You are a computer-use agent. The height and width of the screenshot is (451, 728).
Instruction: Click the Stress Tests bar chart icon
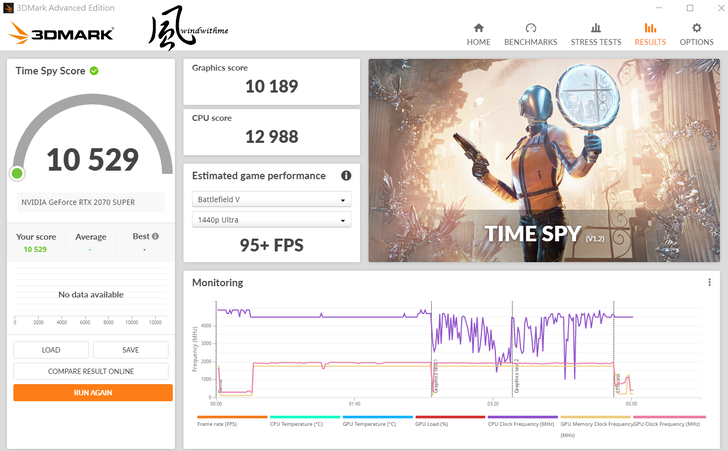[x=596, y=28]
